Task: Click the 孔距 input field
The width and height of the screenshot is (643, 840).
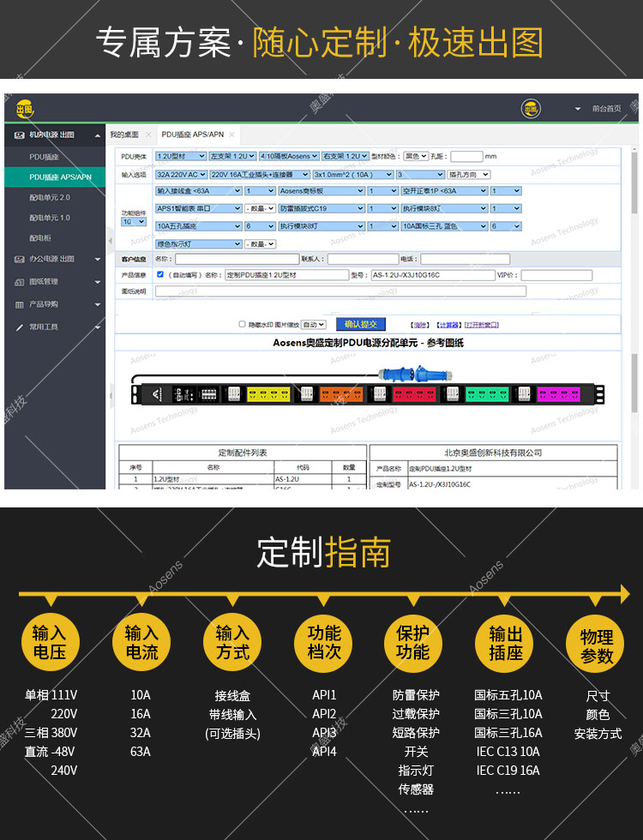Action: point(466,157)
